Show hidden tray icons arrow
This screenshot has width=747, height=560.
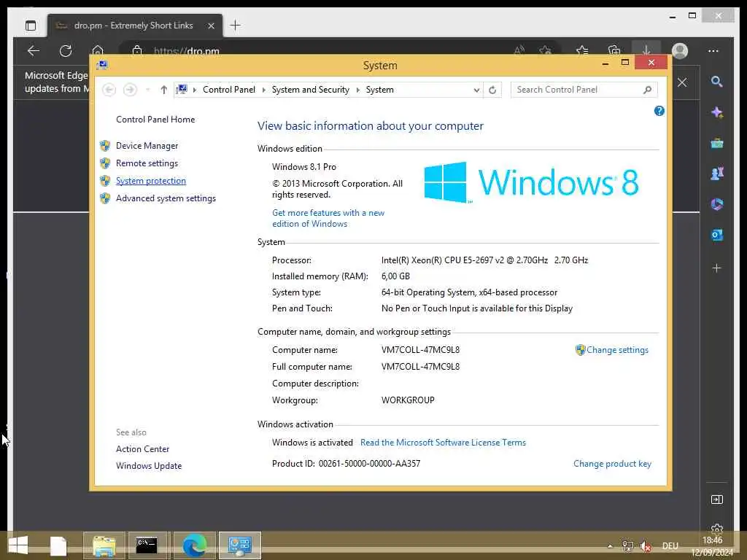610,546
